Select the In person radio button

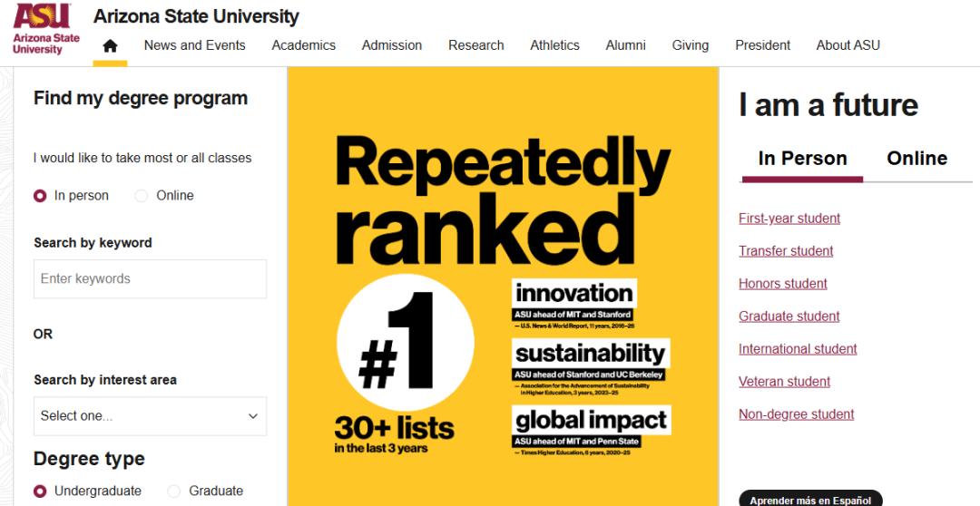coord(40,196)
